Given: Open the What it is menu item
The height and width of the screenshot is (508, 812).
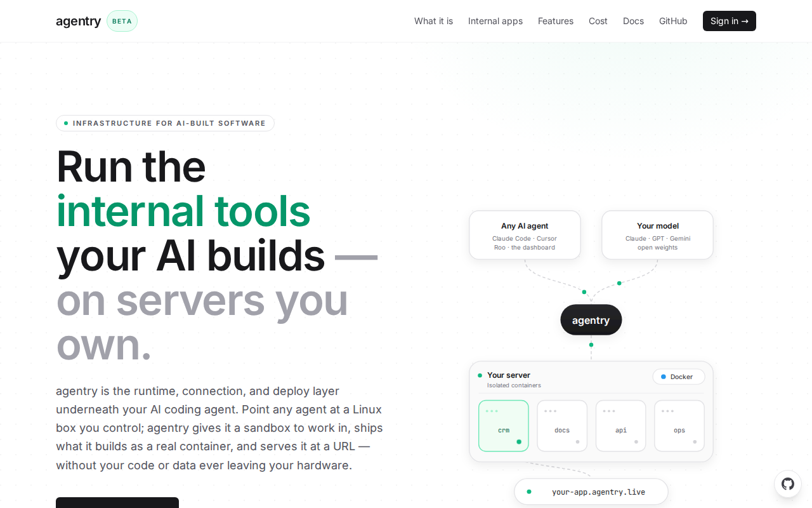Looking at the screenshot, I should (433, 21).
